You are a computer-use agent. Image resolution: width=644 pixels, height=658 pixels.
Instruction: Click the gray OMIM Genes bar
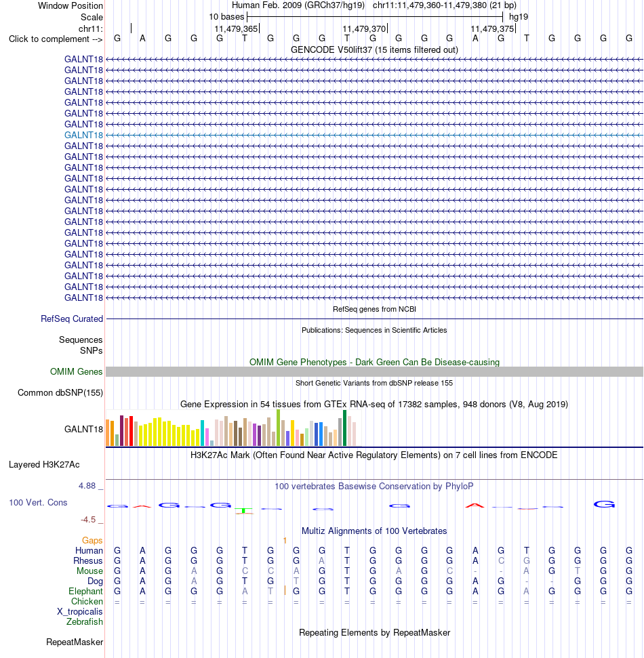tap(374, 372)
